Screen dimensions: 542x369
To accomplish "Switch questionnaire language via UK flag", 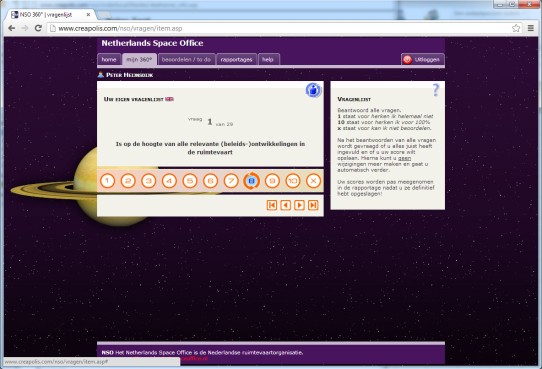I will [169, 99].
